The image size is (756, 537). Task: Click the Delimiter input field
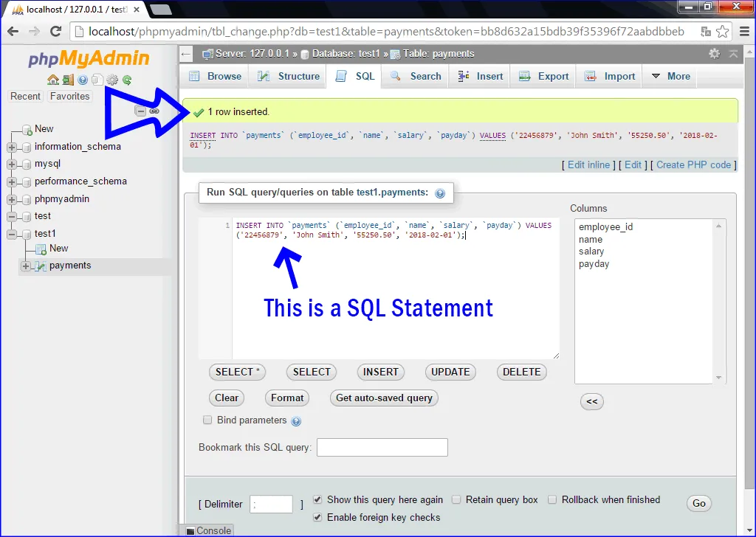[271, 505]
